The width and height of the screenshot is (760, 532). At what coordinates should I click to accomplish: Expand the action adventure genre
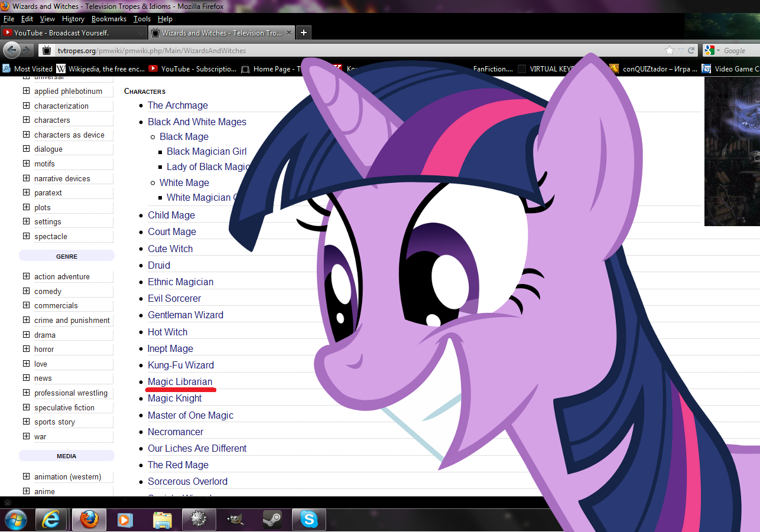tap(26, 276)
